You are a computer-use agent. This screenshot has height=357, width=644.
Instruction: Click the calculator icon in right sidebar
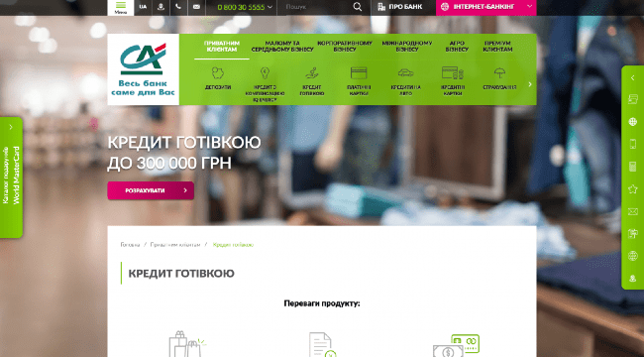632,167
